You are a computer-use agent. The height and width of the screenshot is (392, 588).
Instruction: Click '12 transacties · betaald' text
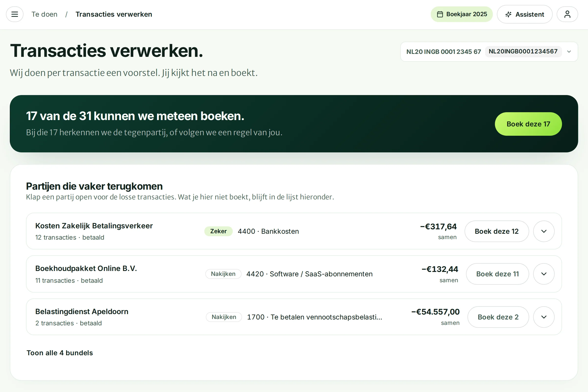tap(70, 237)
